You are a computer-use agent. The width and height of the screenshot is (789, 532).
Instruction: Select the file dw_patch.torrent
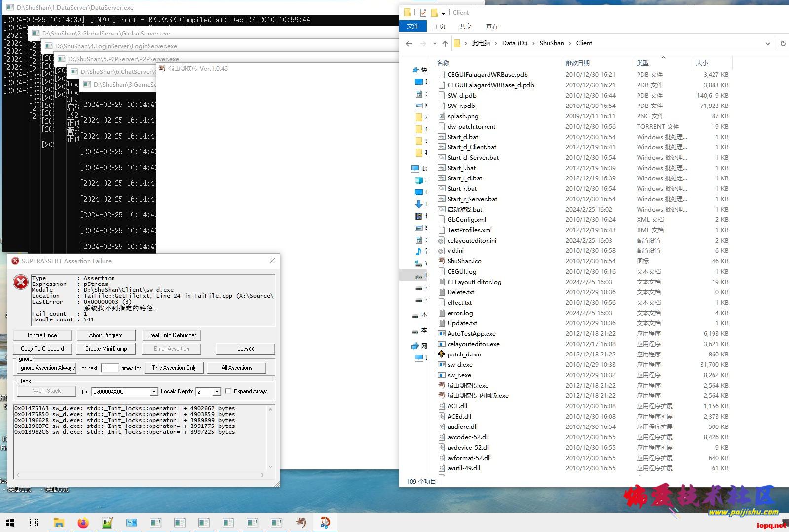click(471, 126)
